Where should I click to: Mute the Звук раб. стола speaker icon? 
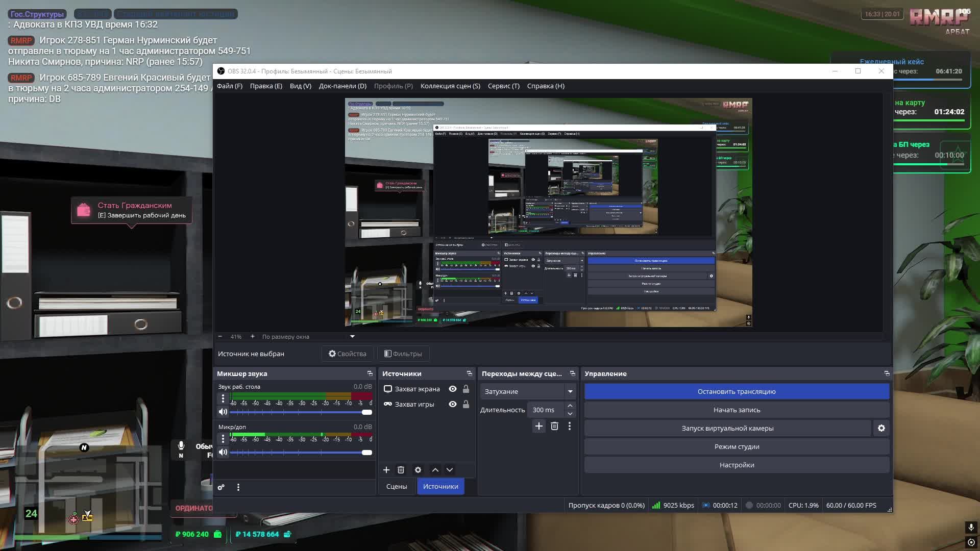(223, 412)
